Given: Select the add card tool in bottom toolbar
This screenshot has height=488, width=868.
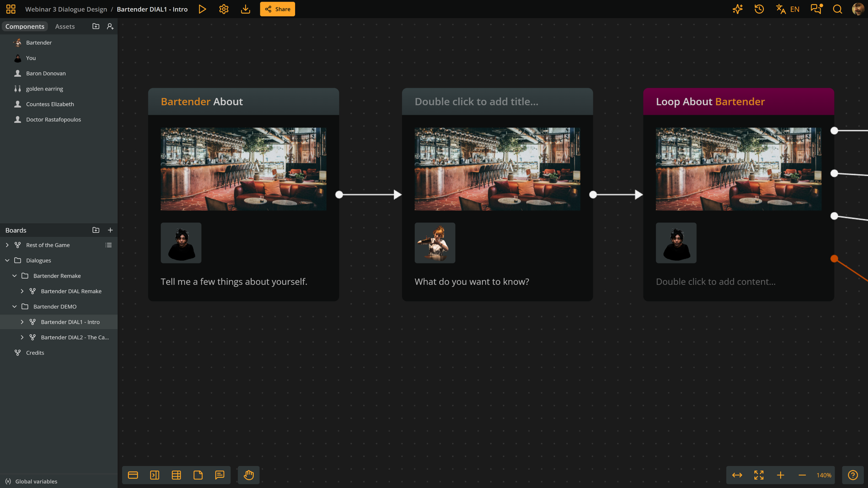Looking at the screenshot, I should point(133,475).
